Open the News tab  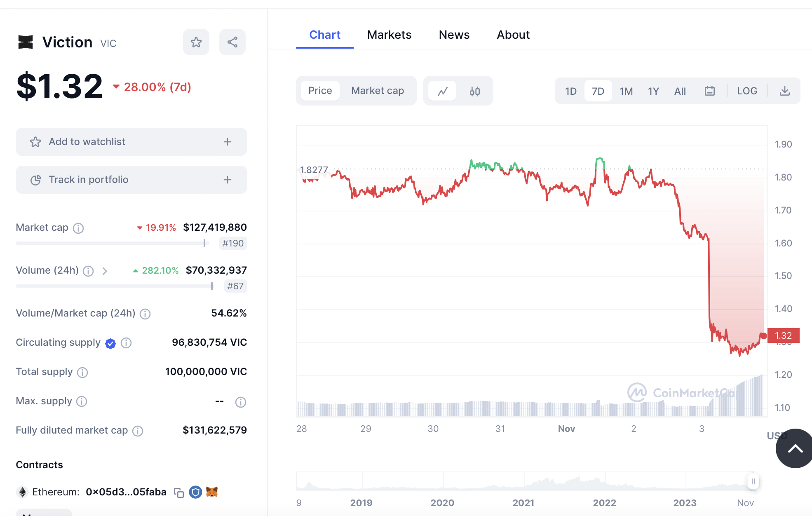coord(454,35)
